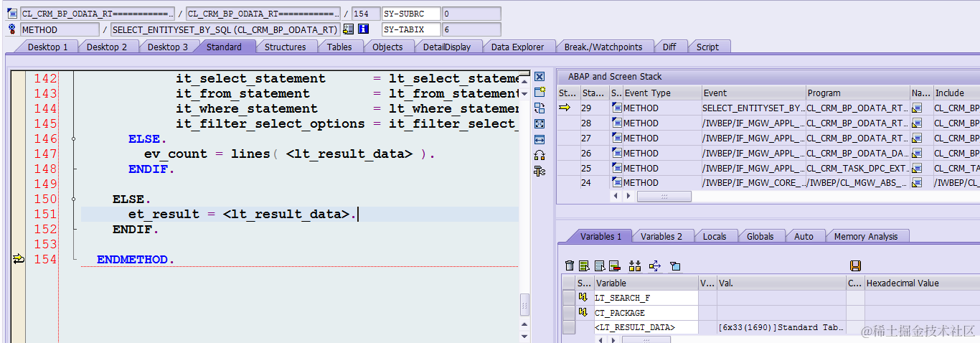Open the Globals tab
The width and height of the screenshot is (980, 343).
pyautogui.click(x=760, y=236)
